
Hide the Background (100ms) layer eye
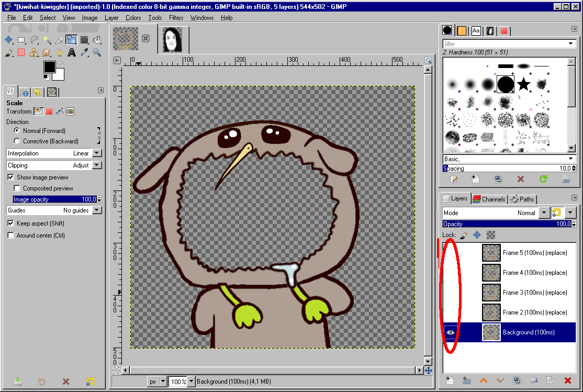pyautogui.click(x=450, y=332)
